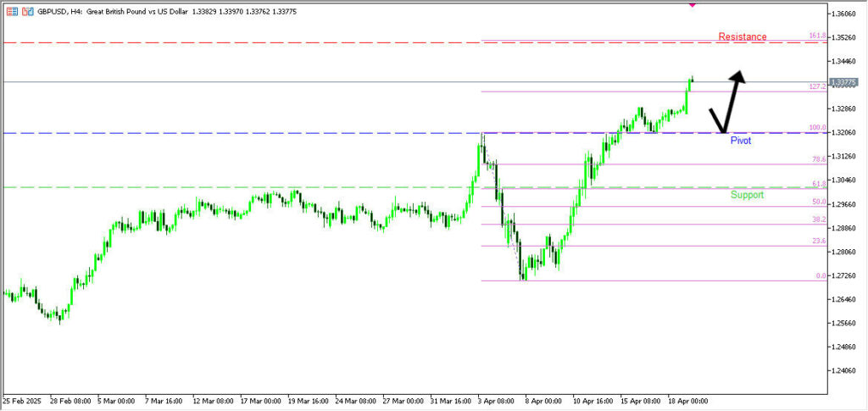The width and height of the screenshot is (868, 411).
Task: Click the red Resistance text label
Action: tap(742, 36)
